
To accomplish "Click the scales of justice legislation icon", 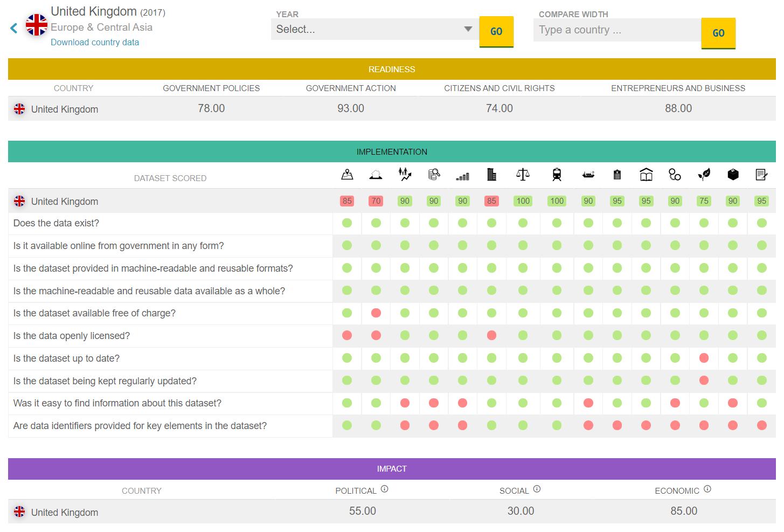I will (x=523, y=175).
